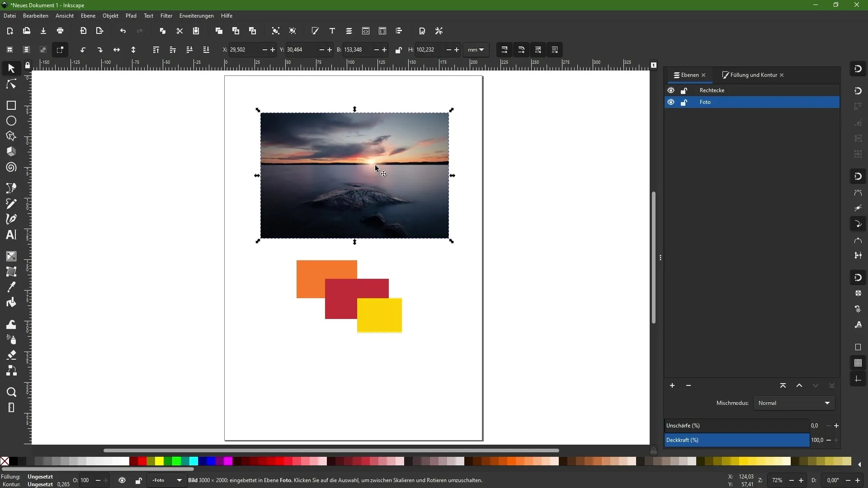868x488 pixels.
Task: Open the Foto layer selector in status bar
Action: pyautogui.click(x=166, y=480)
